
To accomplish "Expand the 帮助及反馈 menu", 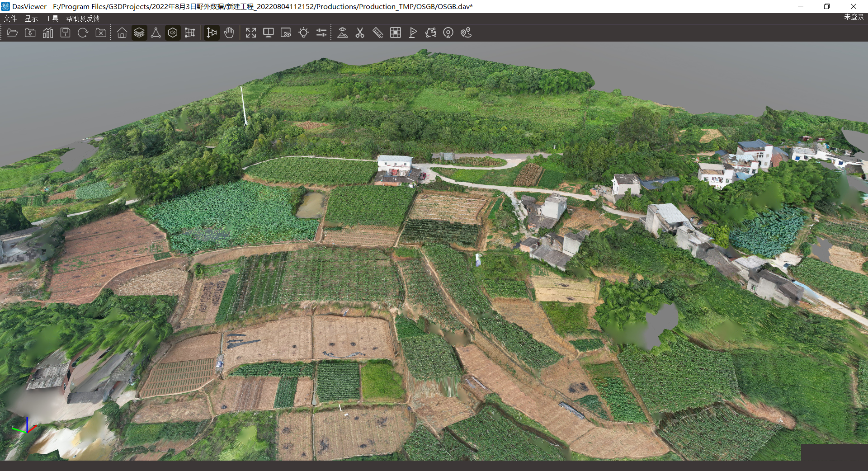I will point(83,19).
